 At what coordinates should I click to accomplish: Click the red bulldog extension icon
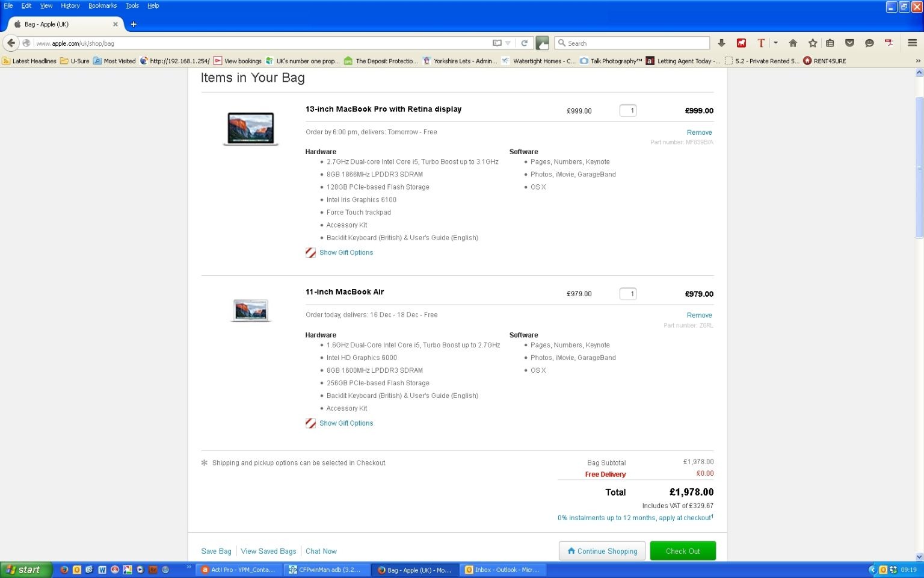tap(741, 43)
